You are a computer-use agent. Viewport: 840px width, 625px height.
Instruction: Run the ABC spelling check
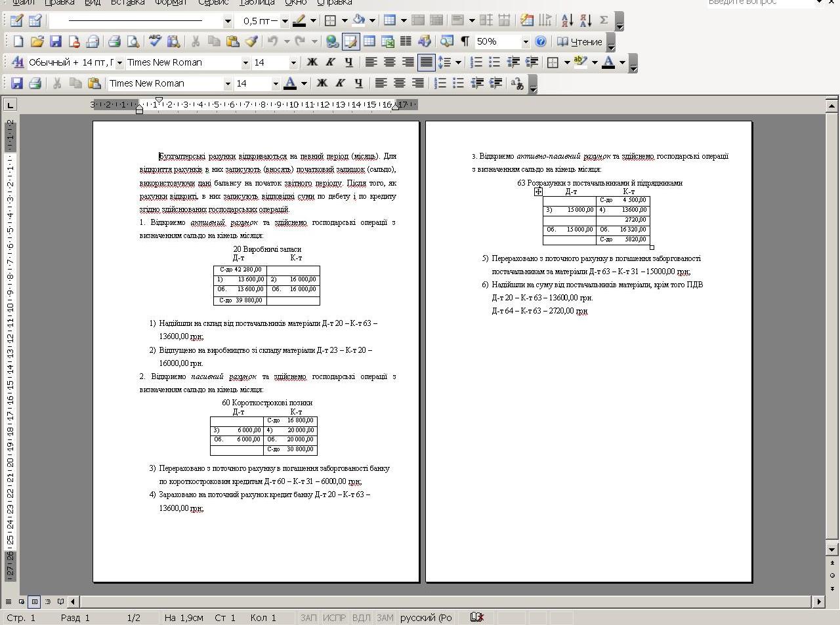[155, 41]
